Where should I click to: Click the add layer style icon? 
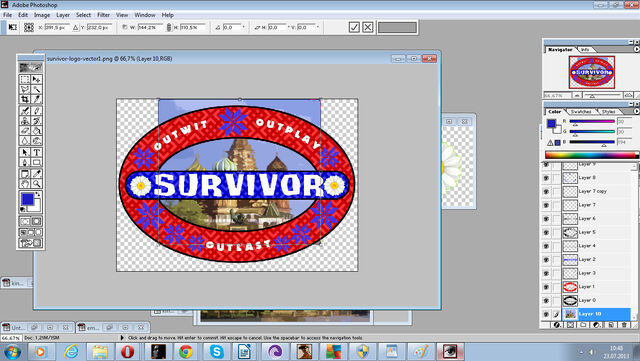[557, 325]
